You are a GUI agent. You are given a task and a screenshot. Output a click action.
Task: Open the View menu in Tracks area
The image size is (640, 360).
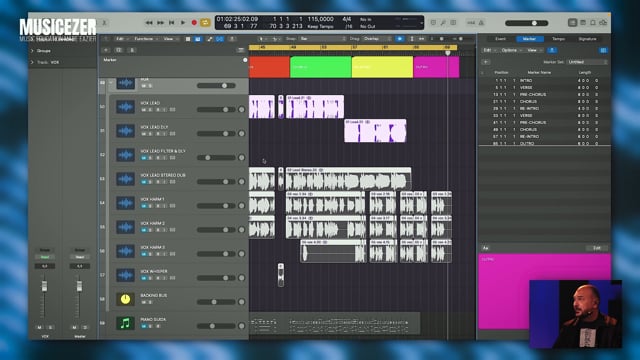[170, 39]
